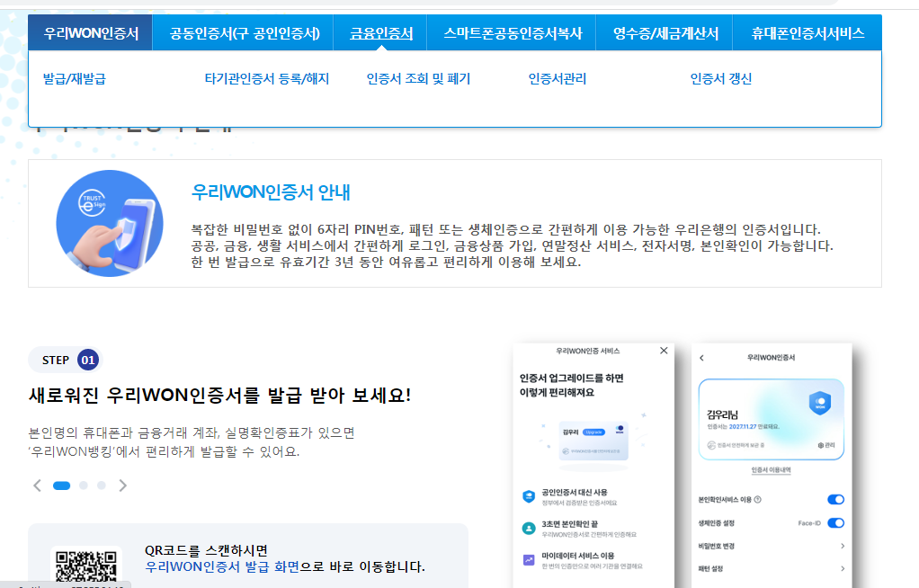This screenshot has width=919, height=588.
Task: Close the 우리WON인증 서비스 phone popup
Action: click(x=664, y=351)
